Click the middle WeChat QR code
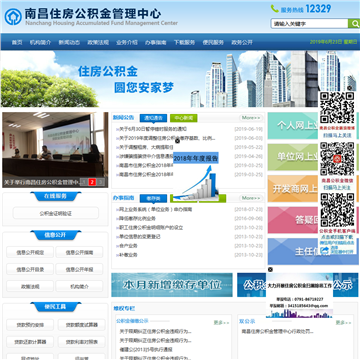 [337, 159]
